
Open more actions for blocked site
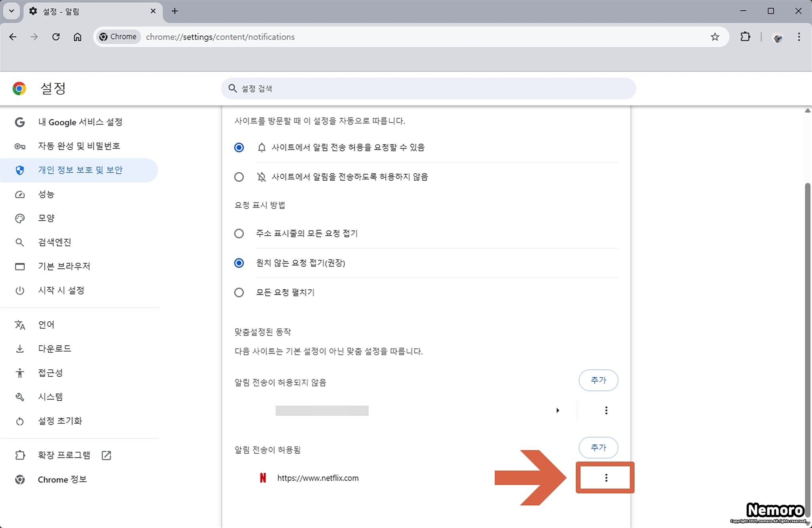pos(606,410)
